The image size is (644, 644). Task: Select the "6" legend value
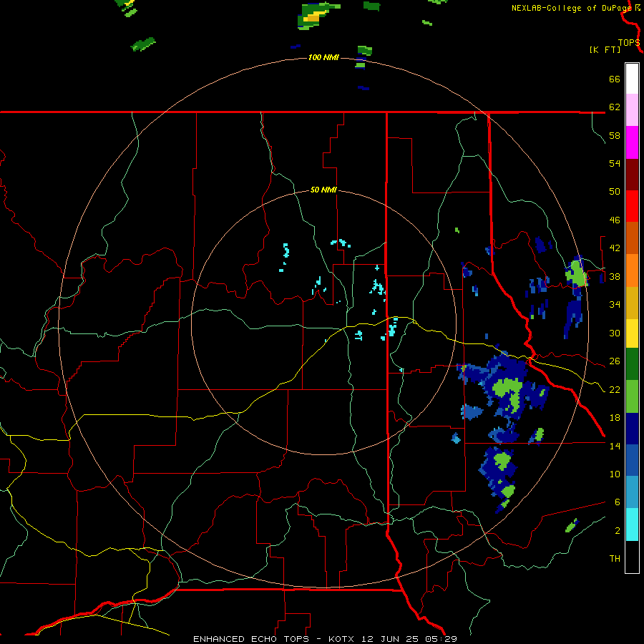pos(617,502)
